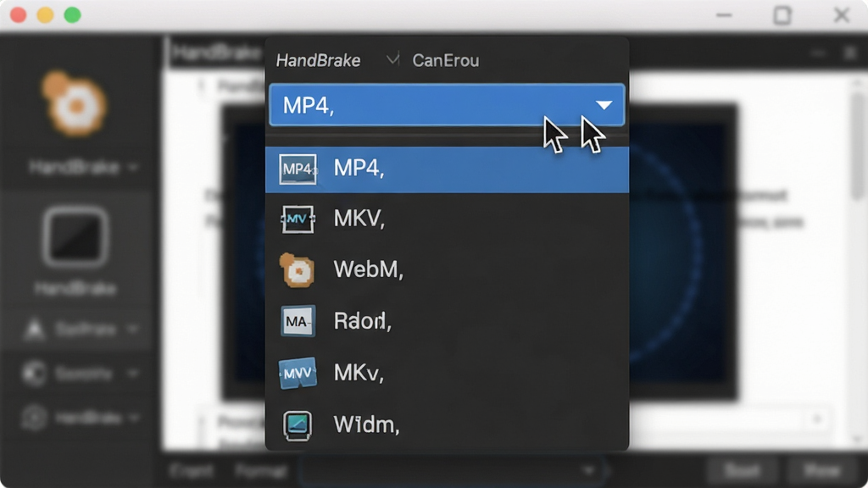Viewport: 868px width, 488px height.
Task: Click the triangle icon in sidebar
Action: click(34, 330)
